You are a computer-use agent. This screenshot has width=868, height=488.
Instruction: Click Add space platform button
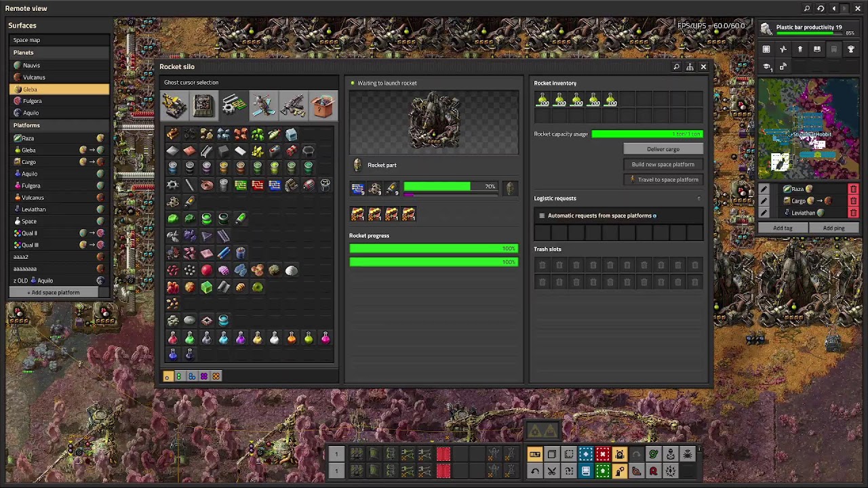tap(54, 292)
